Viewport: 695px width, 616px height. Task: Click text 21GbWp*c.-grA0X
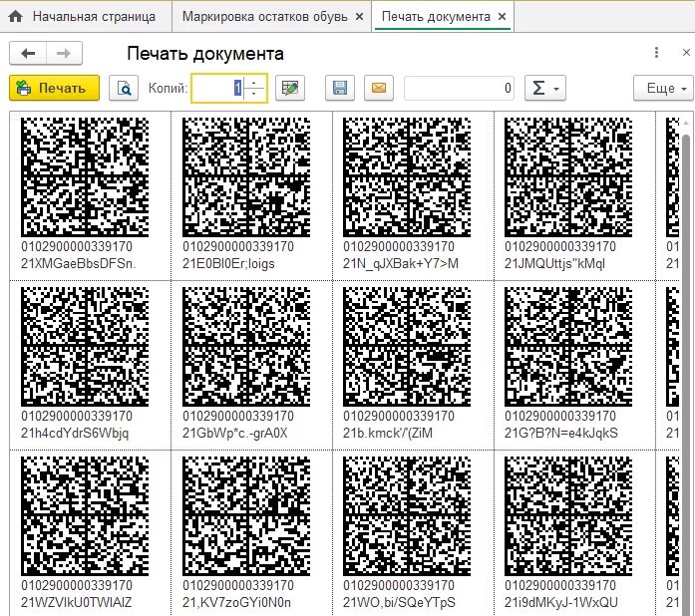235,433
